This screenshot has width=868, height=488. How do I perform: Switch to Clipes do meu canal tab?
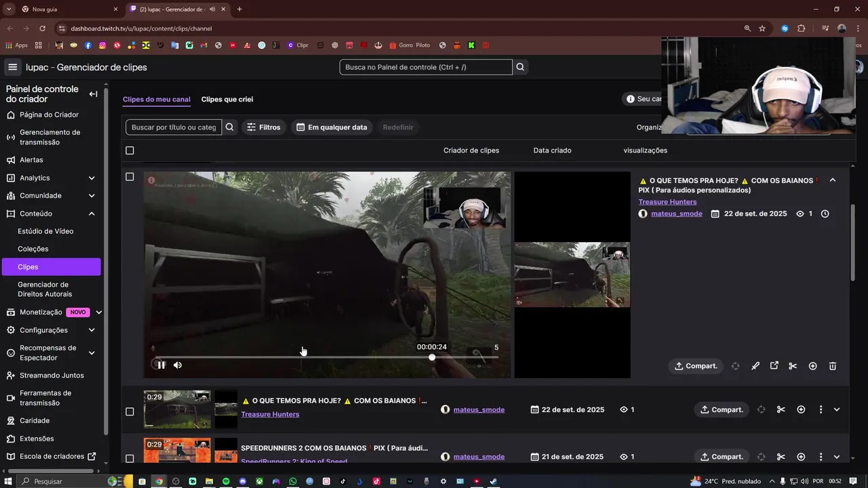point(157,99)
